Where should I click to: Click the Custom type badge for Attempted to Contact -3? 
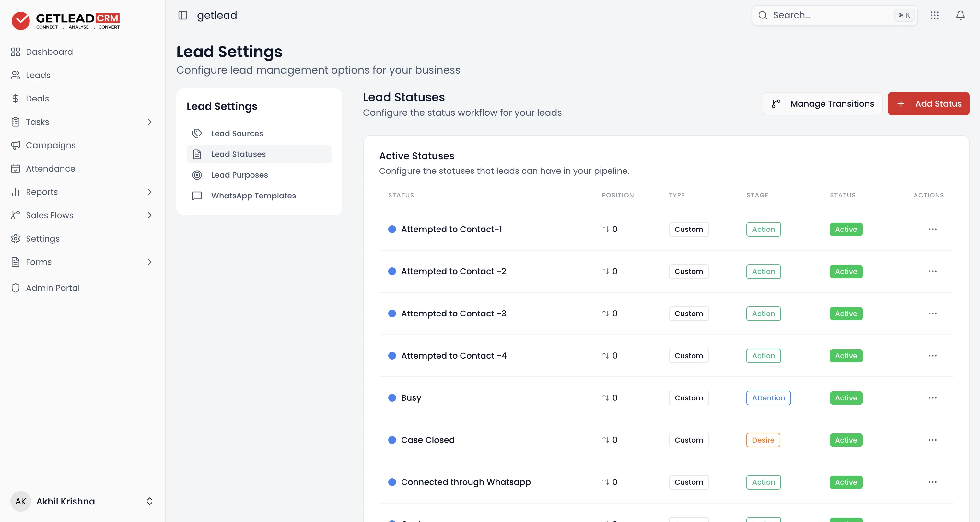click(689, 314)
